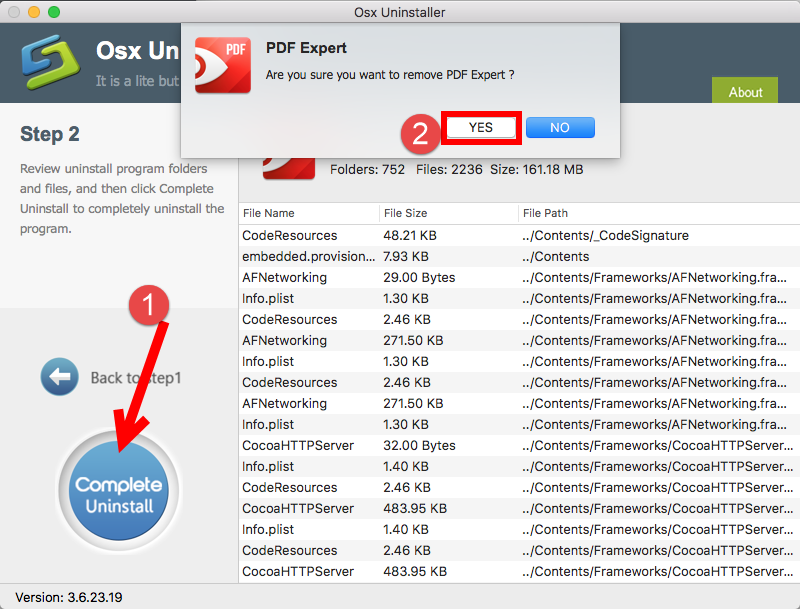The height and width of the screenshot is (609, 800).
Task: Click the Osx Uninstaller title bar
Action: coord(400,12)
